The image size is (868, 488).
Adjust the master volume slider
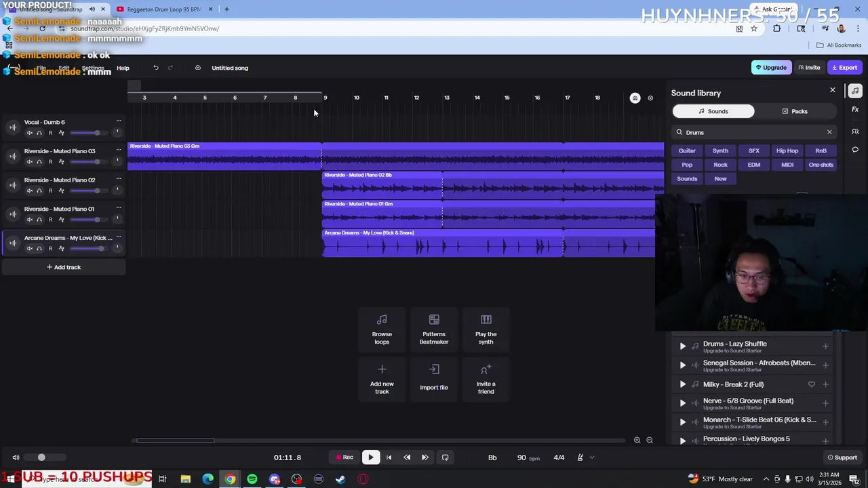pos(46,457)
